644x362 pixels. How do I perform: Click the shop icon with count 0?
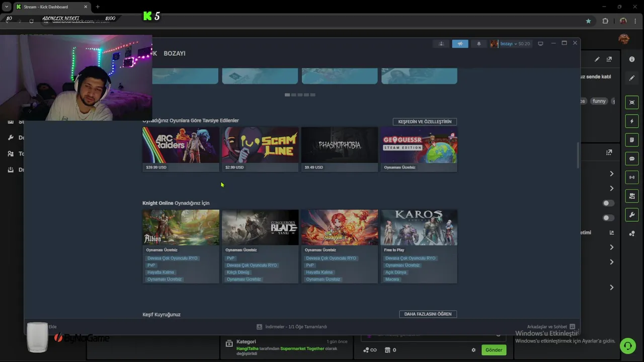387,350
